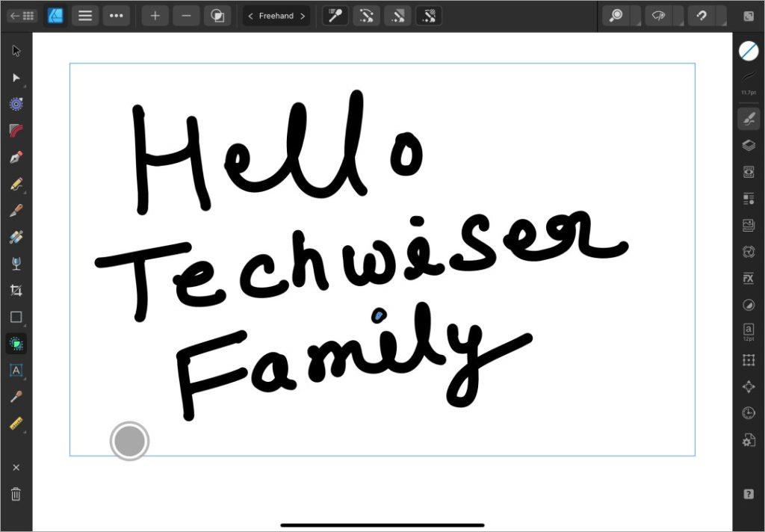Open the Color studio swatch circle
Image resolution: width=765 pixels, height=532 pixels.
coord(749,51)
